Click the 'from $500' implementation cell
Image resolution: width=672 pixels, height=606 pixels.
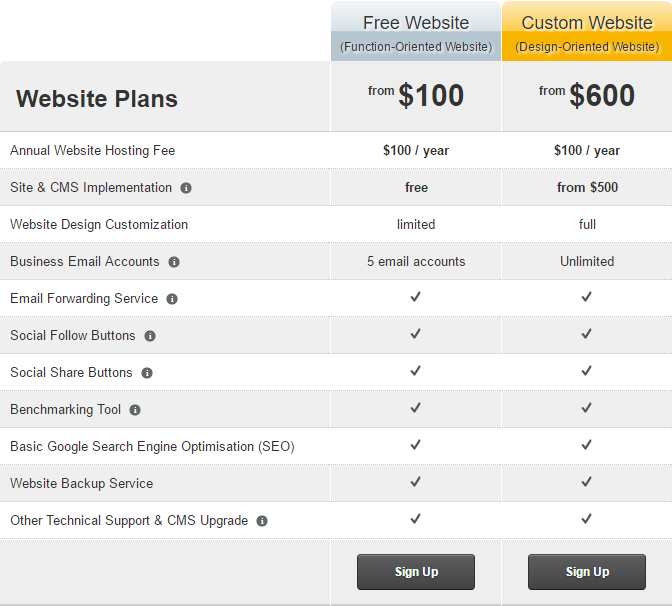pos(587,187)
